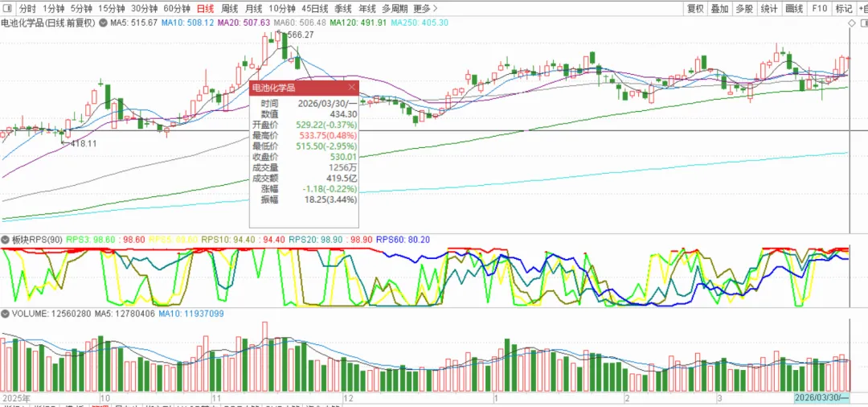The height and width of the screenshot is (407, 868).
Task: Click the MA20: 507.63 label
Action: click(244, 23)
